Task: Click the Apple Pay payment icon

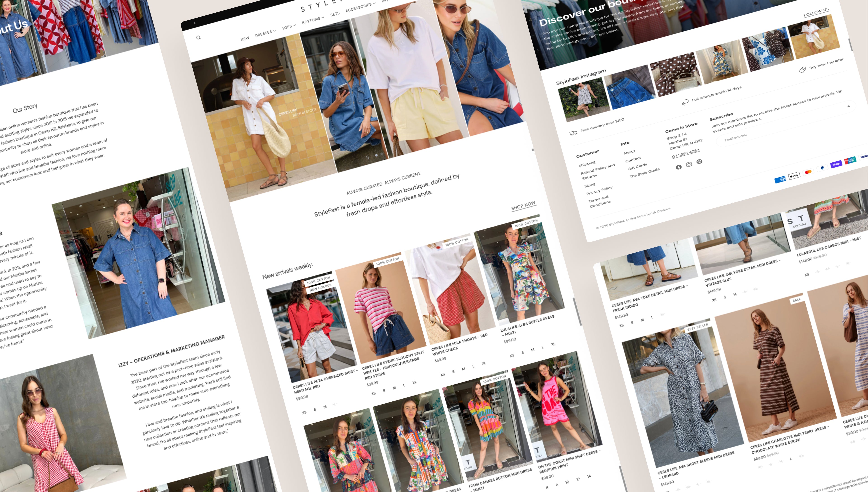Action: (x=794, y=175)
